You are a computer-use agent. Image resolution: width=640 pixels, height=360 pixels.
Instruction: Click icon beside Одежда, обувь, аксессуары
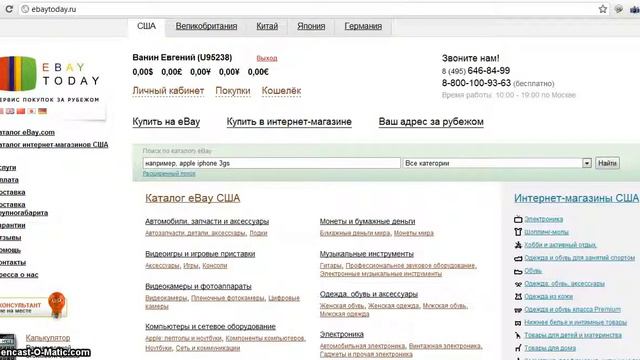click(x=518, y=284)
